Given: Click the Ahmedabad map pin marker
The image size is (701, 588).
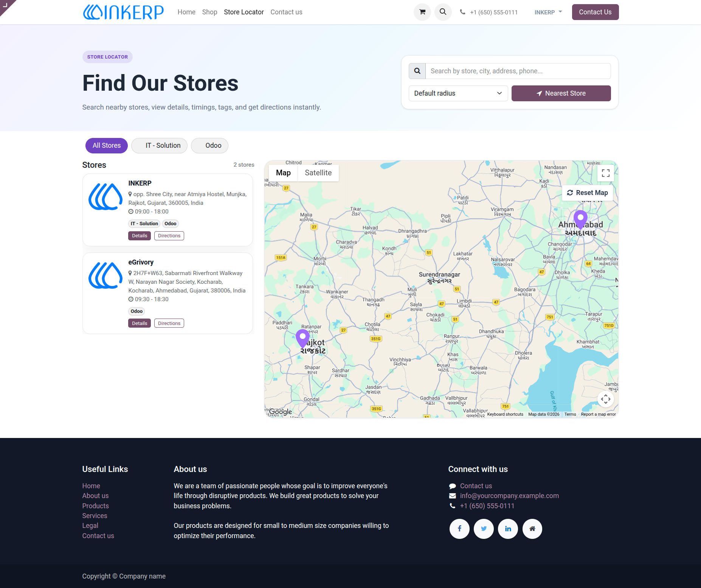Looking at the screenshot, I should (x=580, y=220).
